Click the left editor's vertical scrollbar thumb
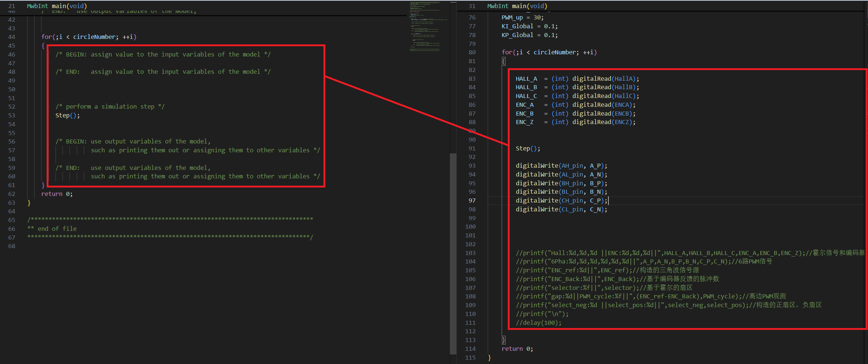Screen dimensions: 868x364 pos(453,253)
